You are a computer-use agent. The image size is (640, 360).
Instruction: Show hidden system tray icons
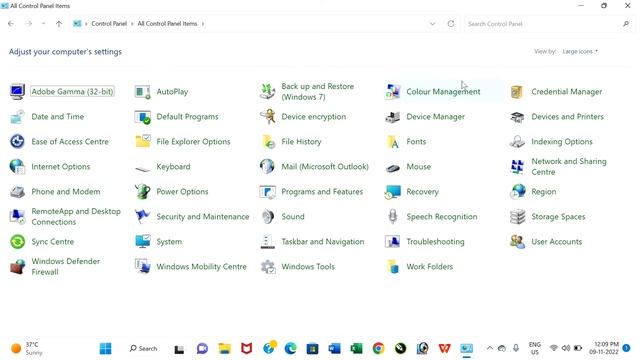[489, 348]
